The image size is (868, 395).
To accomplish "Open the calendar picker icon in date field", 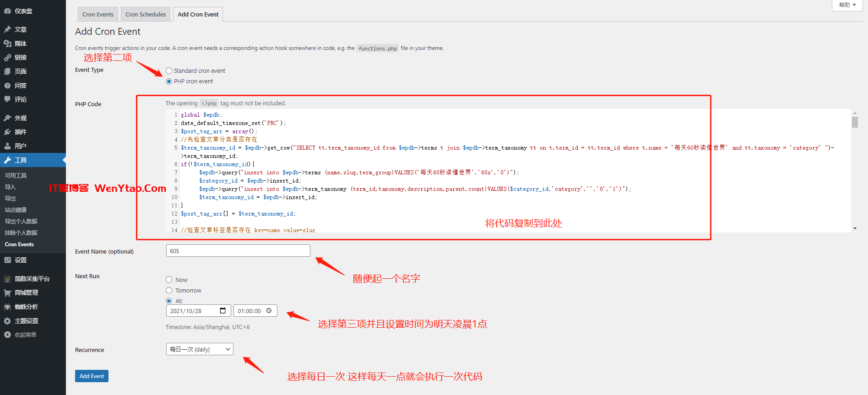I will 223,311.
